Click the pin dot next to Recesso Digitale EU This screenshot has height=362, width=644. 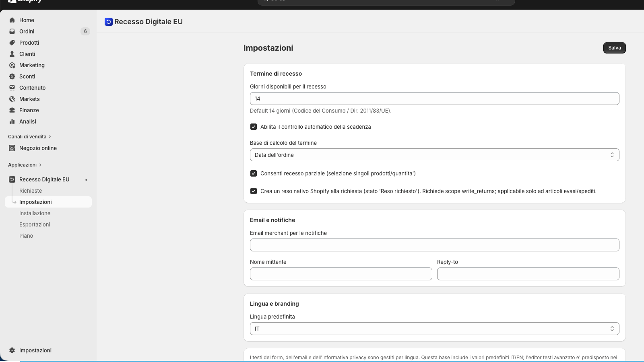coord(86,180)
